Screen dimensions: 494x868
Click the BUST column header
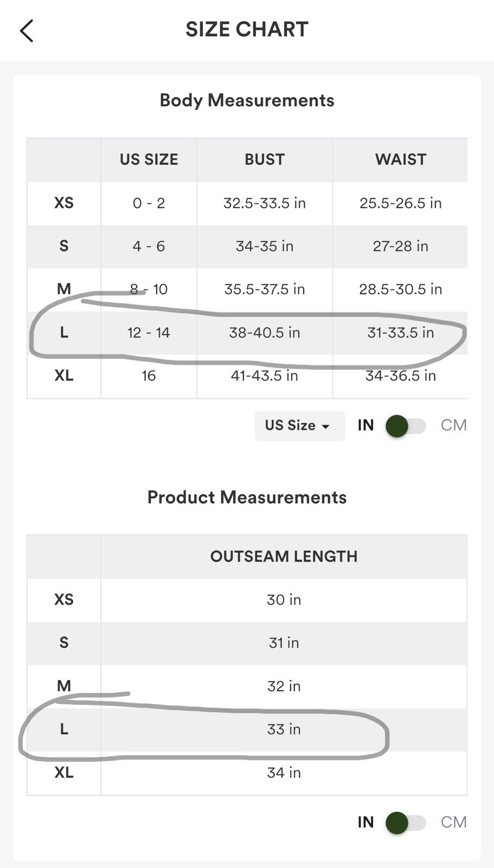(x=264, y=159)
